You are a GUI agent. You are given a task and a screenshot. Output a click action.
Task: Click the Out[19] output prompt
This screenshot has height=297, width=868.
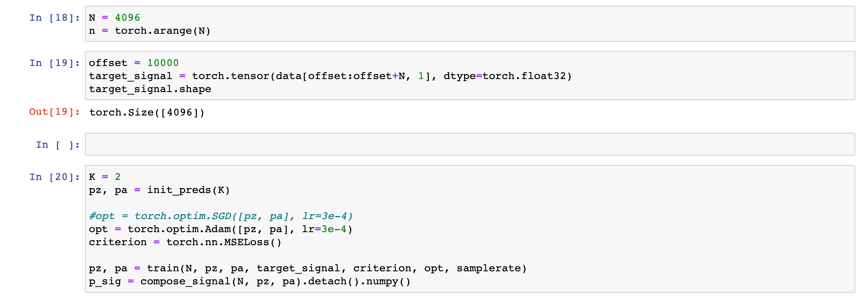[x=55, y=112]
